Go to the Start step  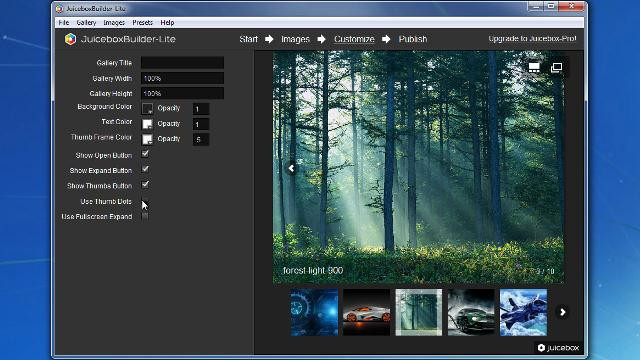(249, 39)
